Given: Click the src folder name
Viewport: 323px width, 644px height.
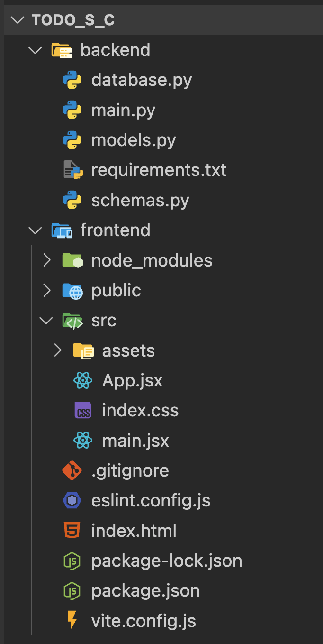Looking at the screenshot, I should [104, 321].
